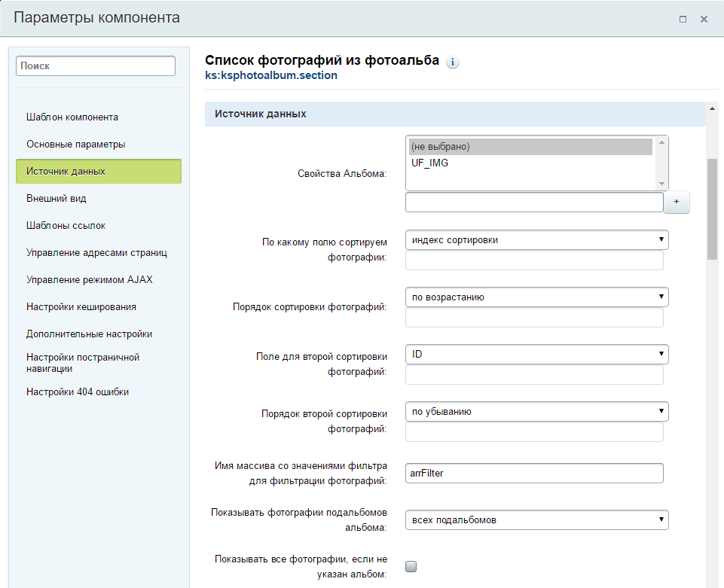This screenshot has height=588, width=724.
Task: Close the component parameters dialog
Action: click(704, 19)
